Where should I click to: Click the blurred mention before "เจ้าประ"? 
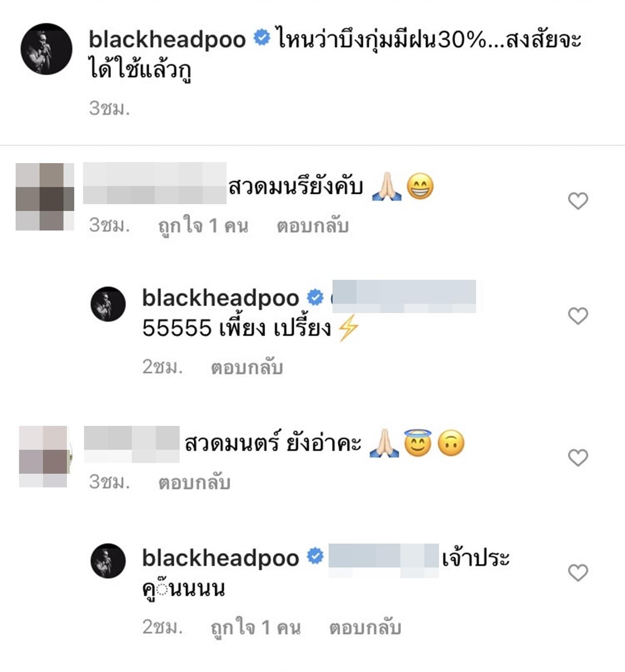pos(383,560)
